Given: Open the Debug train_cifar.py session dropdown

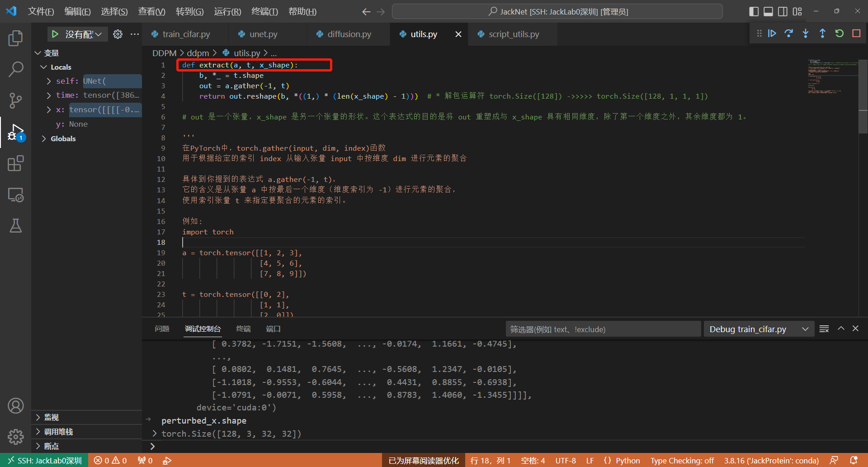Looking at the screenshot, I should (759, 329).
